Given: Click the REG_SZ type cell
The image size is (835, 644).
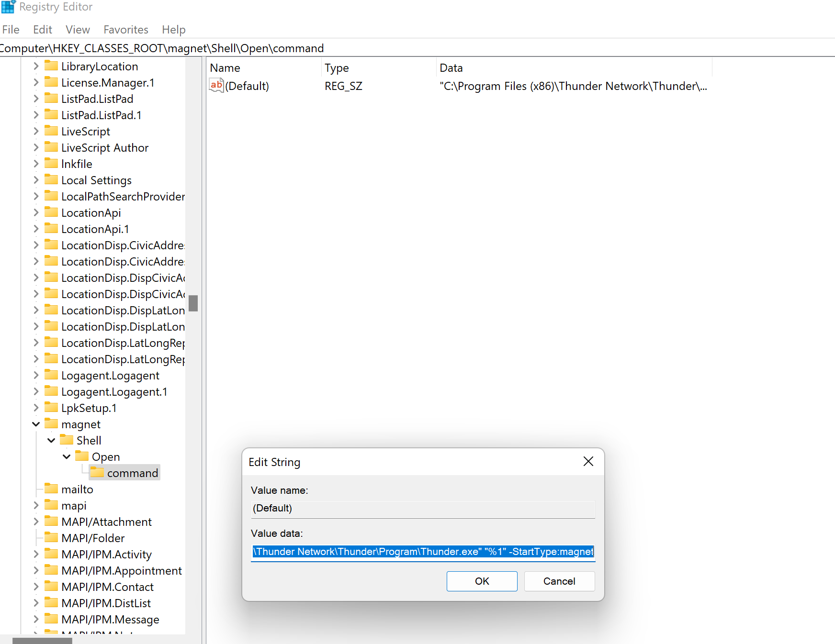Looking at the screenshot, I should pyautogui.click(x=343, y=86).
